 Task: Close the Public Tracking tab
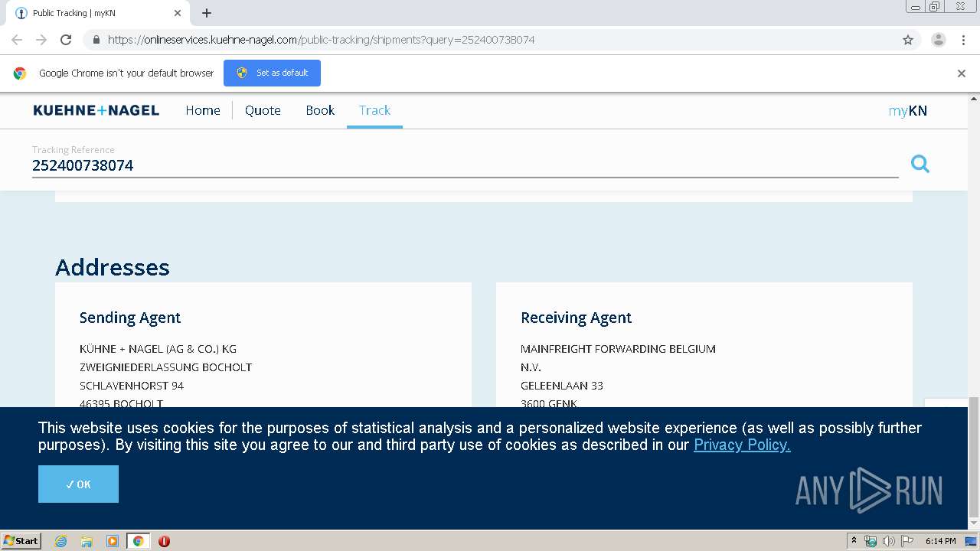click(x=178, y=13)
